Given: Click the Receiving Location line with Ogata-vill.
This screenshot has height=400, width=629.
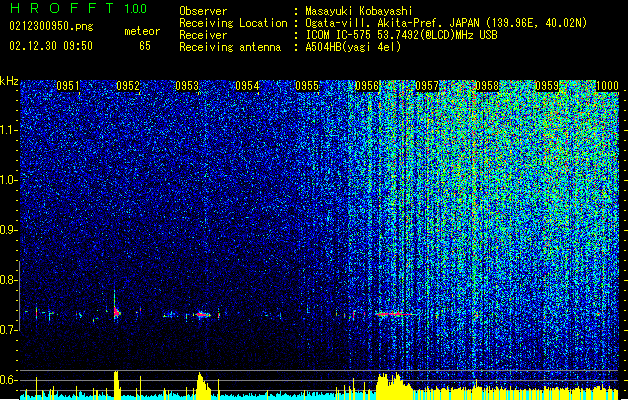Looking at the screenshot, I should coord(383,23).
